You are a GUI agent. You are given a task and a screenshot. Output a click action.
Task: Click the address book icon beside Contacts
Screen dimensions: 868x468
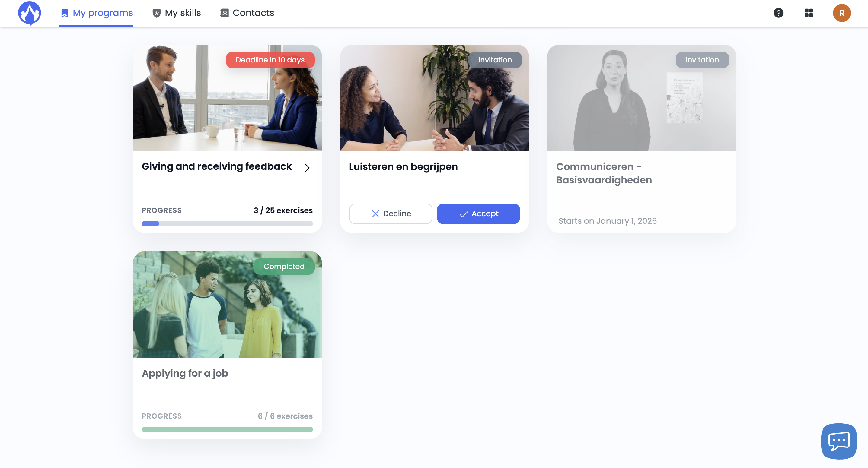pyautogui.click(x=225, y=13)
